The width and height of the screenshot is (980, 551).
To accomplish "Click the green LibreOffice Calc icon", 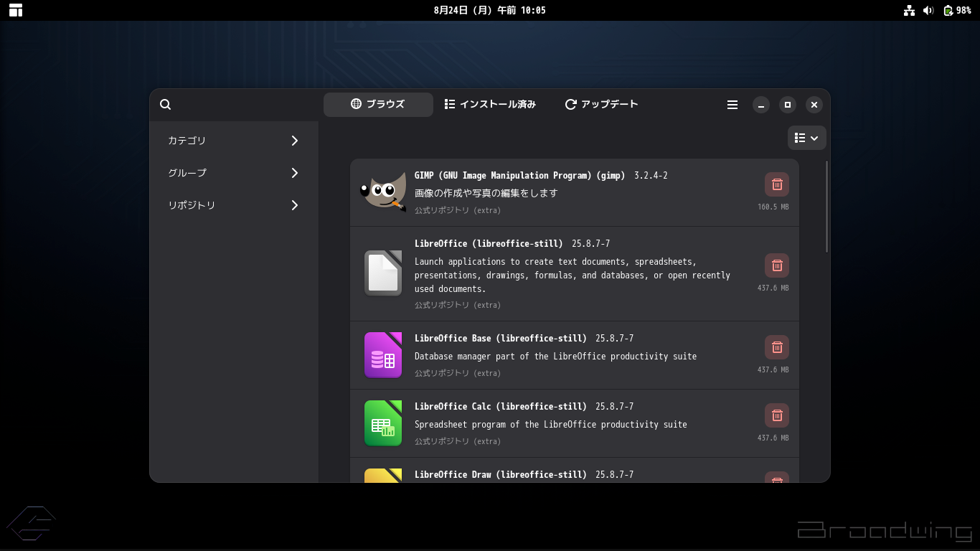I will tap(383, 423).
